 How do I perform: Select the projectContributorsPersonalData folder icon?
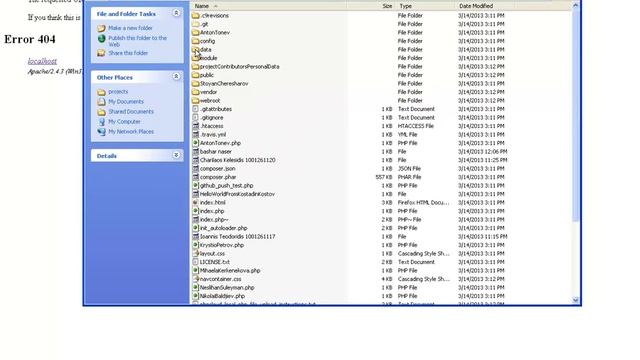[196, 67]
